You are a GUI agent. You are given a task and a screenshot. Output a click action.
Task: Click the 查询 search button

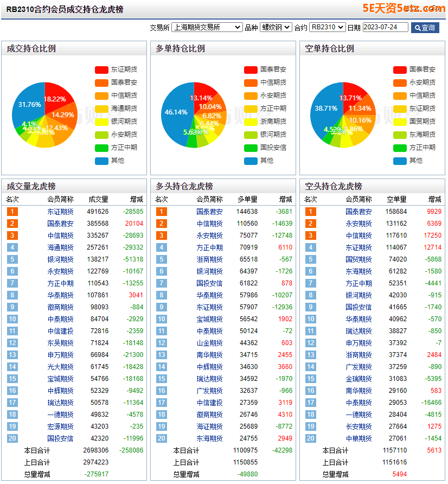425,28
